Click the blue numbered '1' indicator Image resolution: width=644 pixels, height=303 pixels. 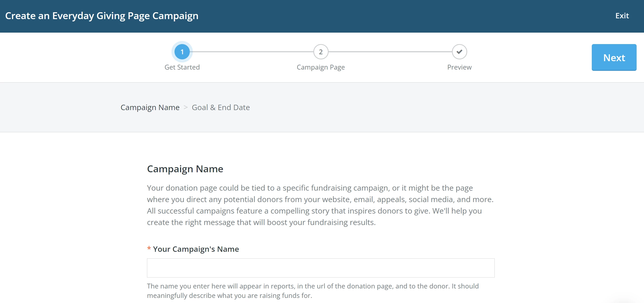(x=182, y=51)
